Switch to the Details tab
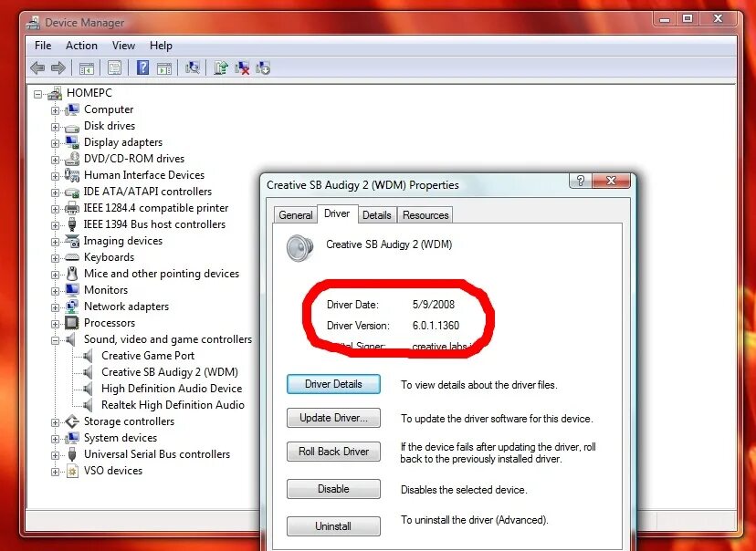756x551 pixels. coord(376,215)
